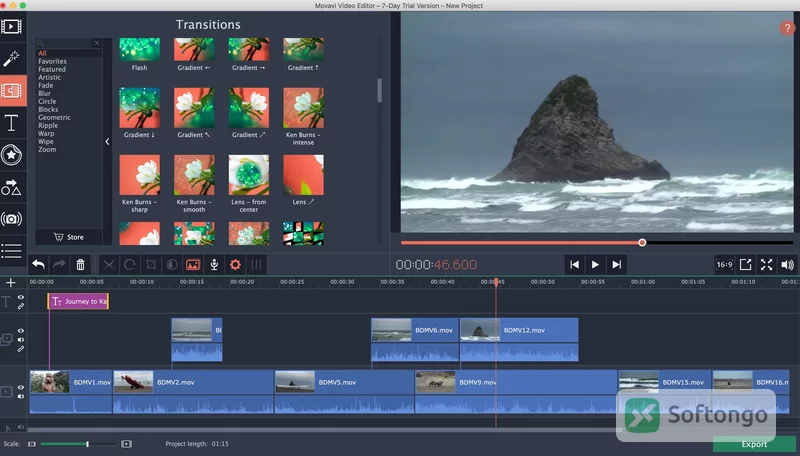The width and height of the screenshot is (800, 456).
Task: Open Clip properties gear icon
Action: [235, 264]
